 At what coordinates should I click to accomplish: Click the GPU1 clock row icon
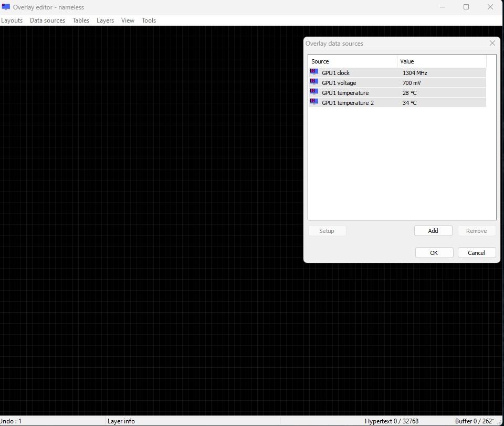pyautogui.click(x=314, y=72)
